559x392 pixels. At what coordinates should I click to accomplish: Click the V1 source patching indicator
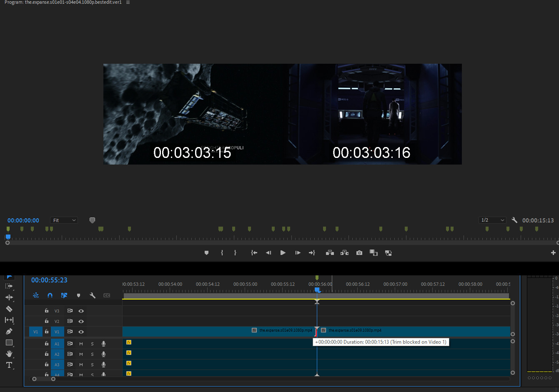(x=35, y=332)
